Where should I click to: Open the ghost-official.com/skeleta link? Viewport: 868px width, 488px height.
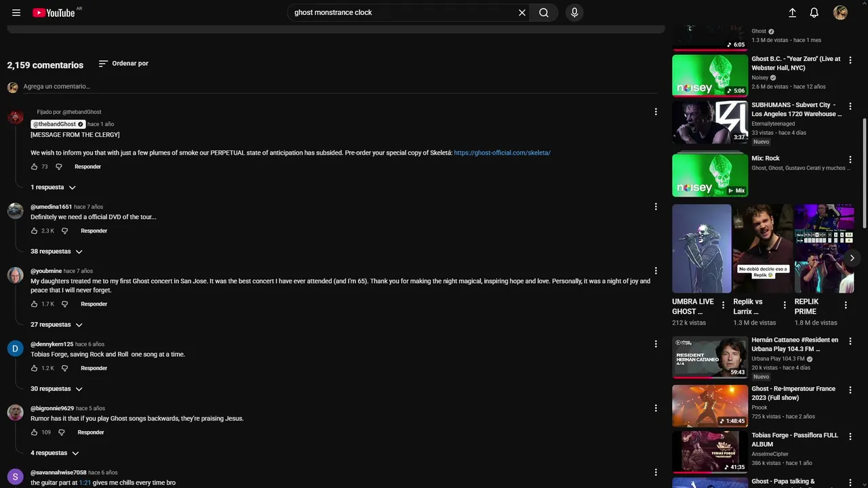coord(502,153)
